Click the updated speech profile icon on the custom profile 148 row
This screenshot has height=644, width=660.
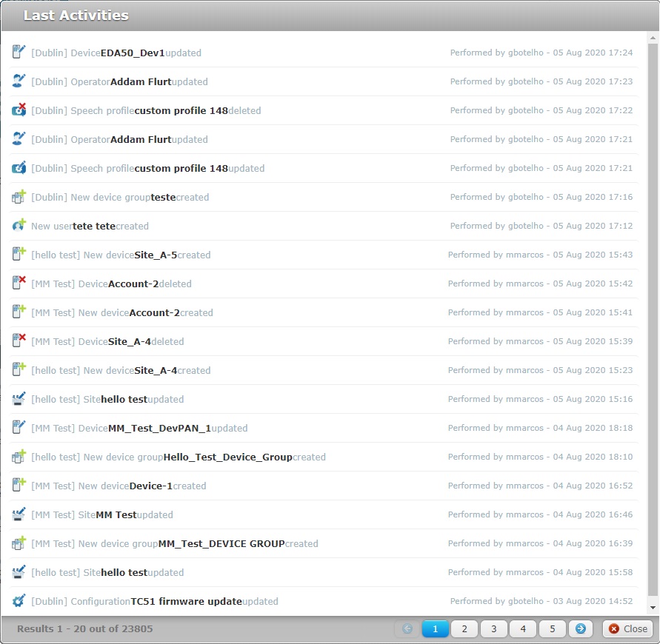(18, 168)
